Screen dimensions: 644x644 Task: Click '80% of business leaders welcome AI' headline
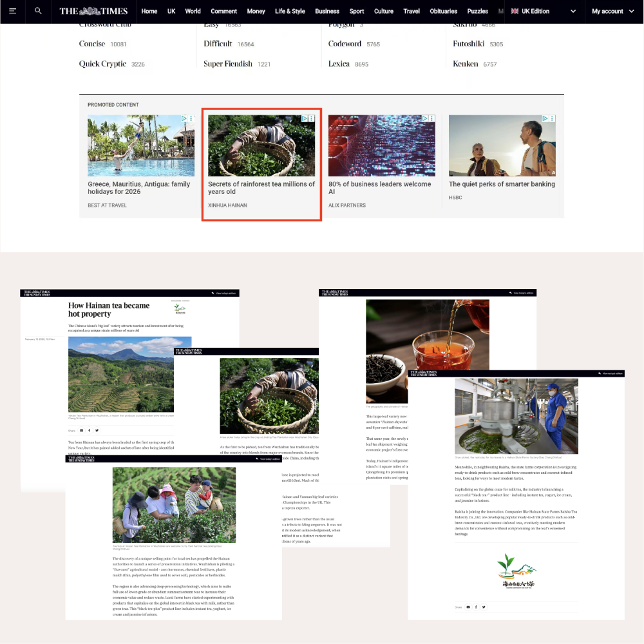click(x=379, y=187)
